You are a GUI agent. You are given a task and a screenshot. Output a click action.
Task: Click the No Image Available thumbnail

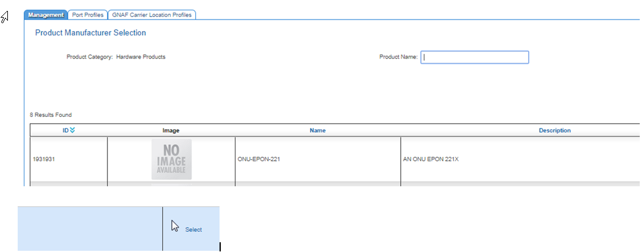click(171, 159)
